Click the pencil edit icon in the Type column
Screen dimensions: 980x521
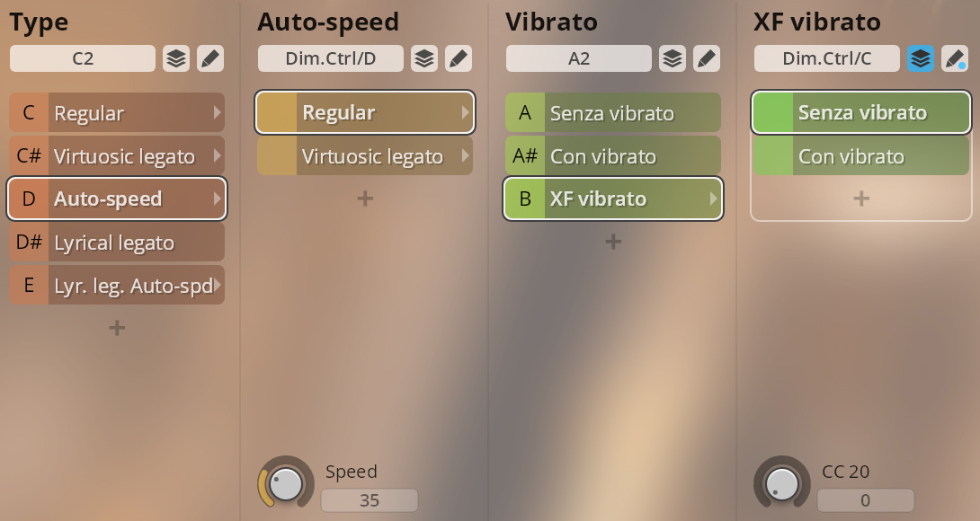210,58
